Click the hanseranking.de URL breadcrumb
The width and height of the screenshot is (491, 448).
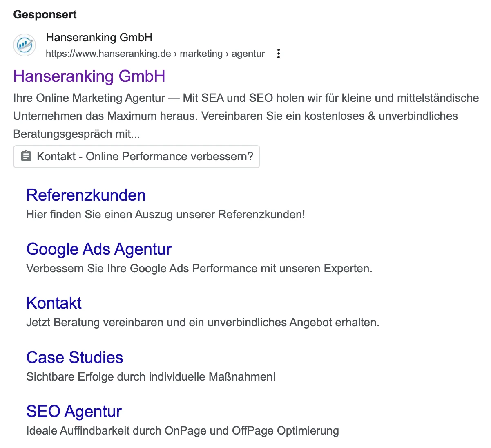tap(155, 54)
